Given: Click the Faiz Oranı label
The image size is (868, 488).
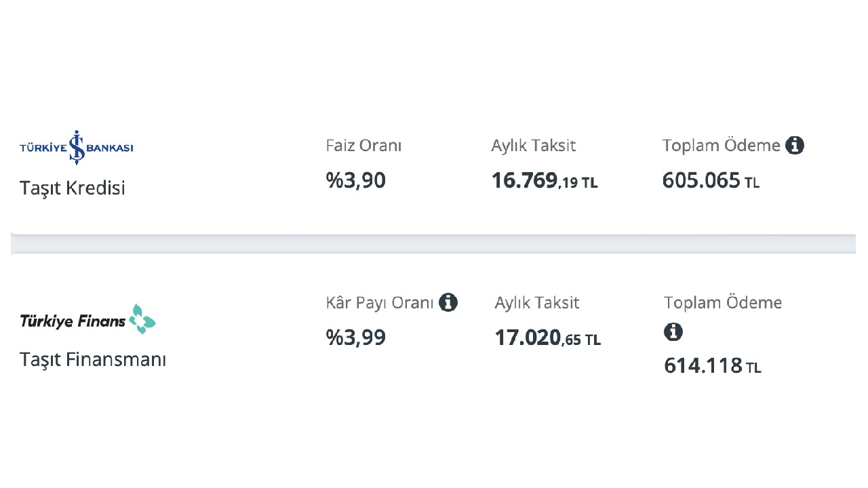Looking at the screenshot, I should pyautogui.click(x=363, y=146).
